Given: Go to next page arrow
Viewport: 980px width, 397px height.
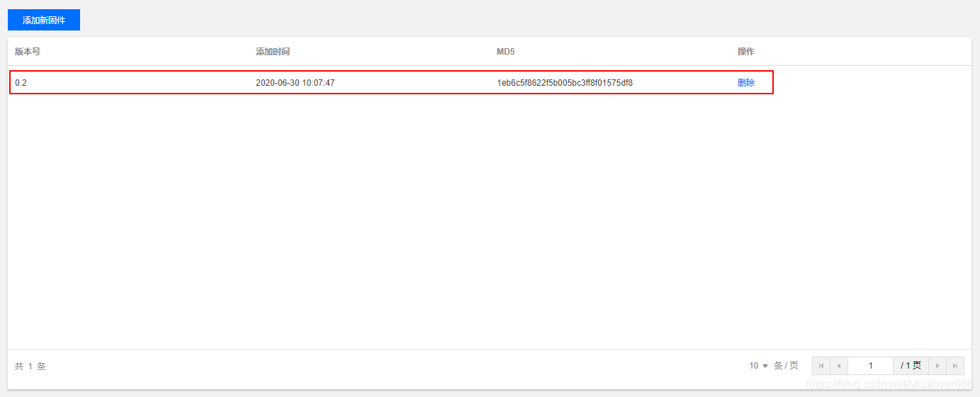Looking at the screenshot, I should coord(937,366).
